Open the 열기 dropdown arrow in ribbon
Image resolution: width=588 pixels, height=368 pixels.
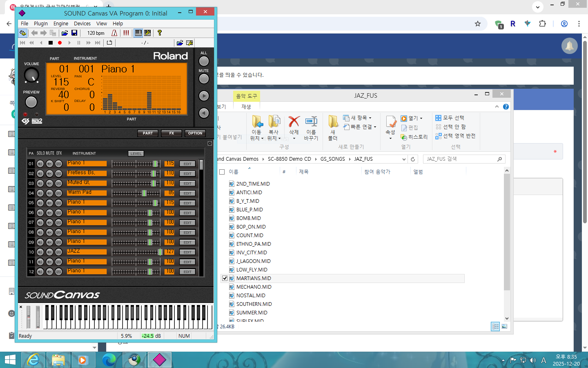pyautogui.click(x=421, y=119)
